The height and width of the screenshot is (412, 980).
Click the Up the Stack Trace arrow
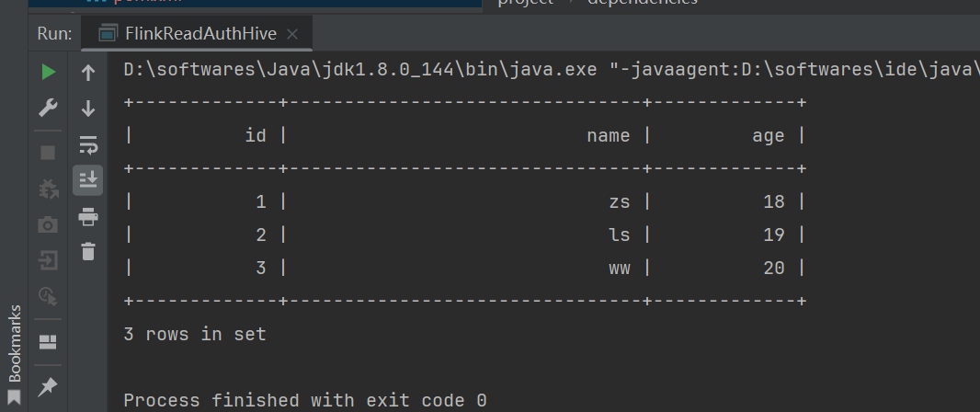pyautogui.click(x=88, y=74)
